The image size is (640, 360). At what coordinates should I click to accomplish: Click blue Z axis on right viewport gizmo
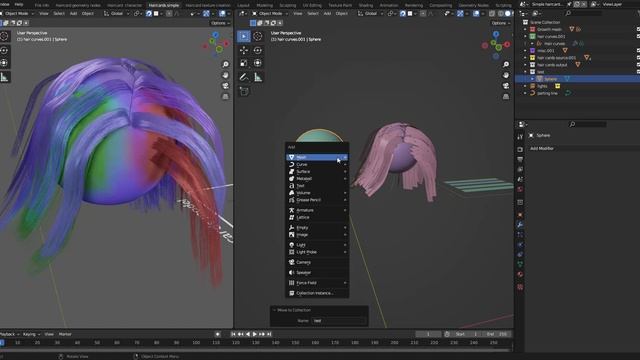(496, 34)
